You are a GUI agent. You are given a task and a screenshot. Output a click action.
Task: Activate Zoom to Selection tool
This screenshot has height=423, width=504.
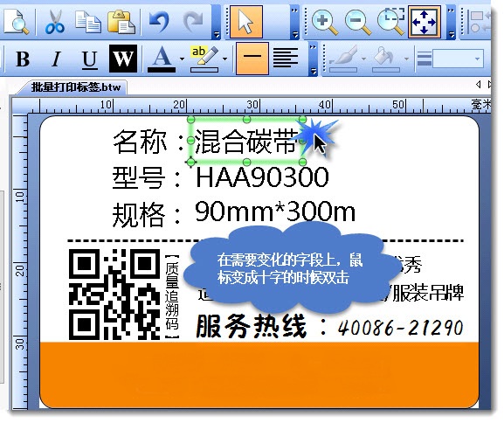(x=390, y=22)
